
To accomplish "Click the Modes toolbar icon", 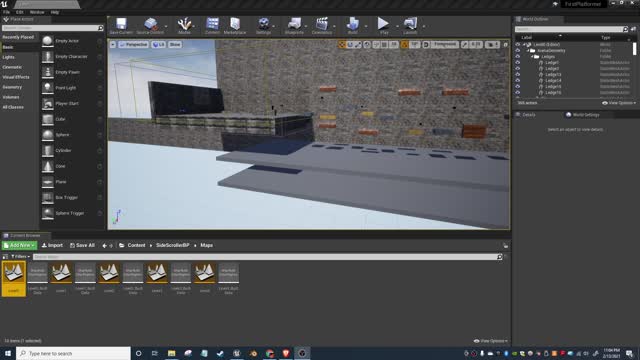I will click(184, 26).
